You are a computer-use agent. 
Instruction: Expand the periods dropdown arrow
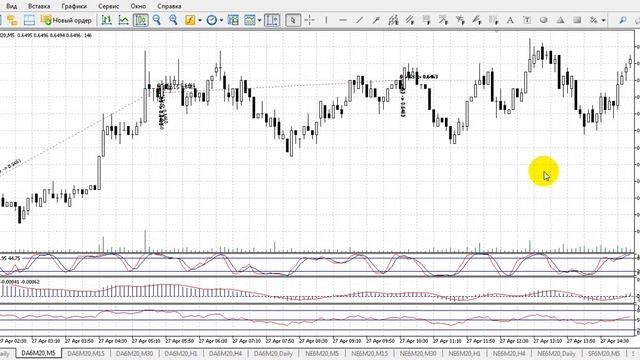(x=221, y=20)
